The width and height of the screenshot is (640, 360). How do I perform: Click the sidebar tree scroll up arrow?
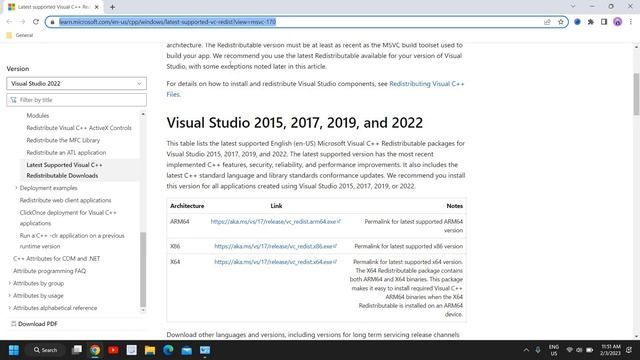[143, 114]
